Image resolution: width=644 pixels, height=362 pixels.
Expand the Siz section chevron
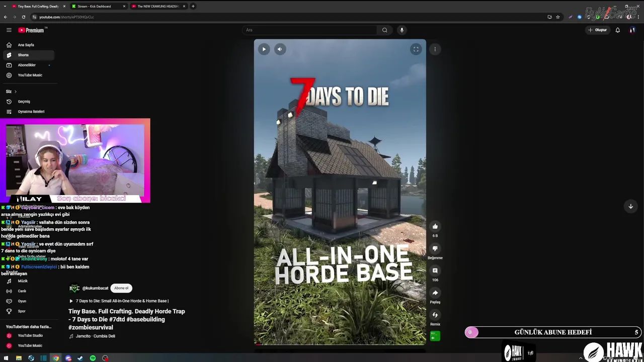pyautogui.click(x=15, y=92)
